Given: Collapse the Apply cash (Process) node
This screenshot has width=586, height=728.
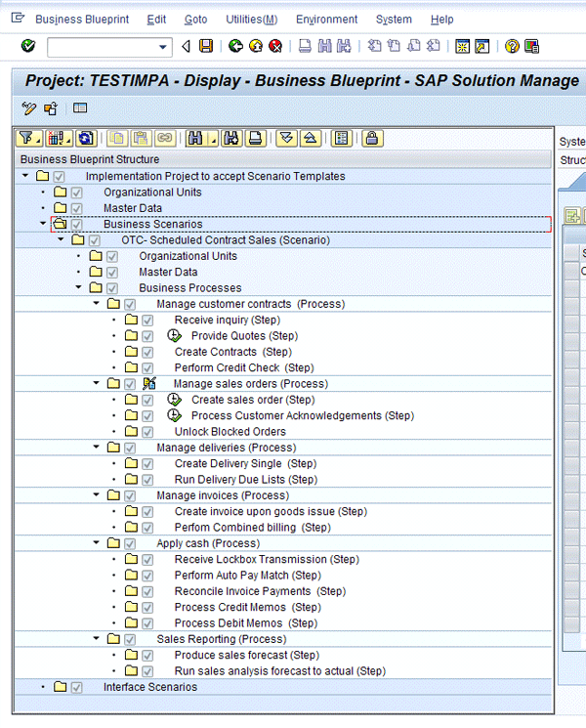Looking at the screenshot, I should coord(96,543).
